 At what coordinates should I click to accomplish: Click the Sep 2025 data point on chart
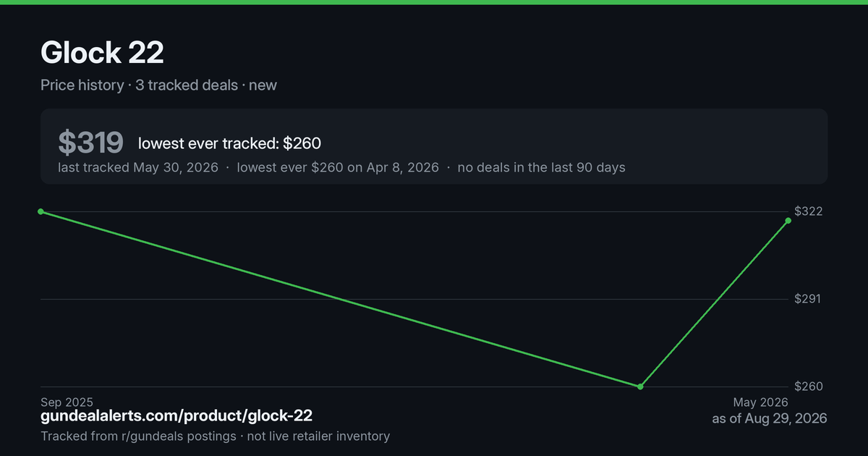point(41,211)
